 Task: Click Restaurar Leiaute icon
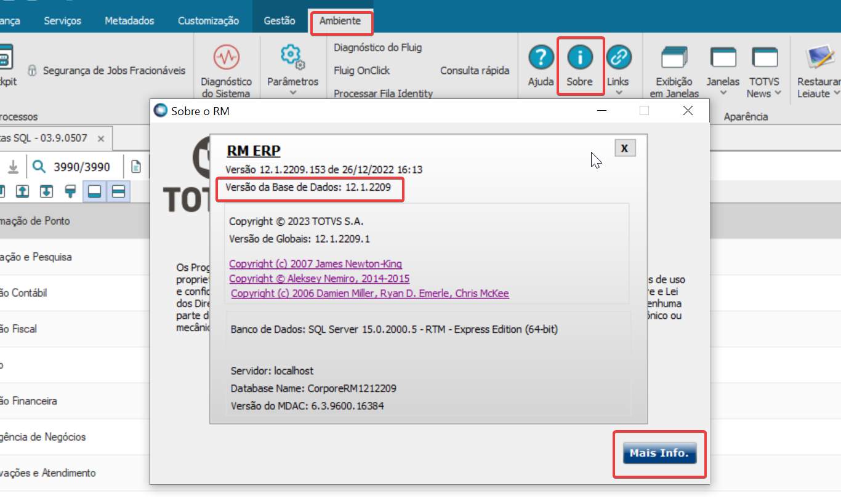(x=821, y=58)
